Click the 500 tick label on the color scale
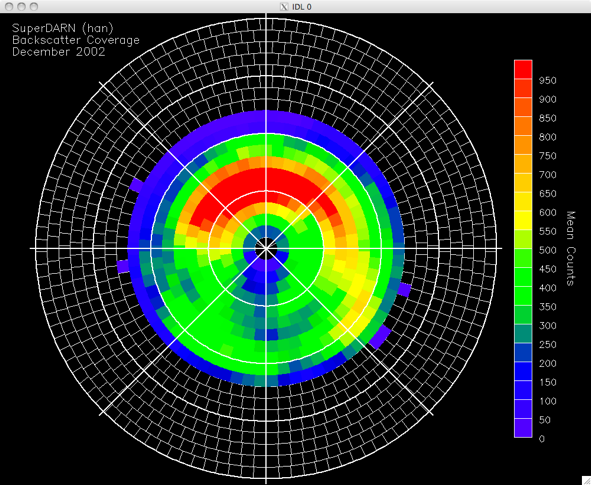The height and width of the screenshot is (485, 591). [547, 250]
